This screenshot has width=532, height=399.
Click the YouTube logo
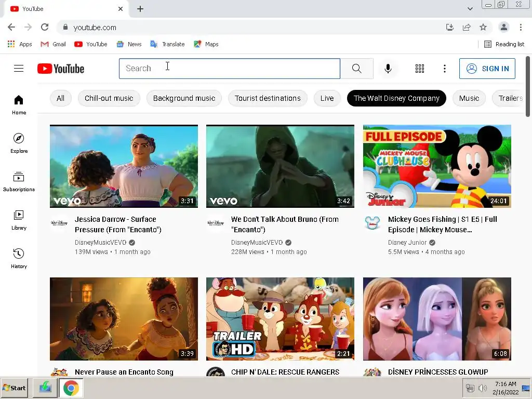click(61, 69)
